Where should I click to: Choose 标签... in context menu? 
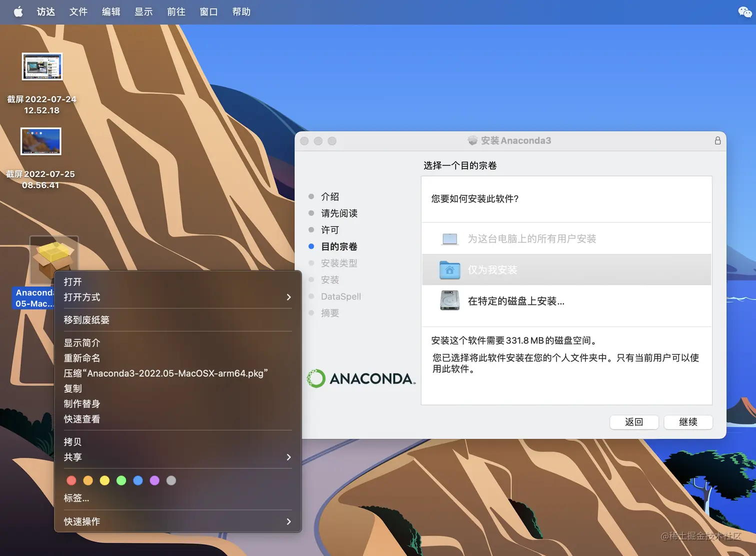click(177, 498)
